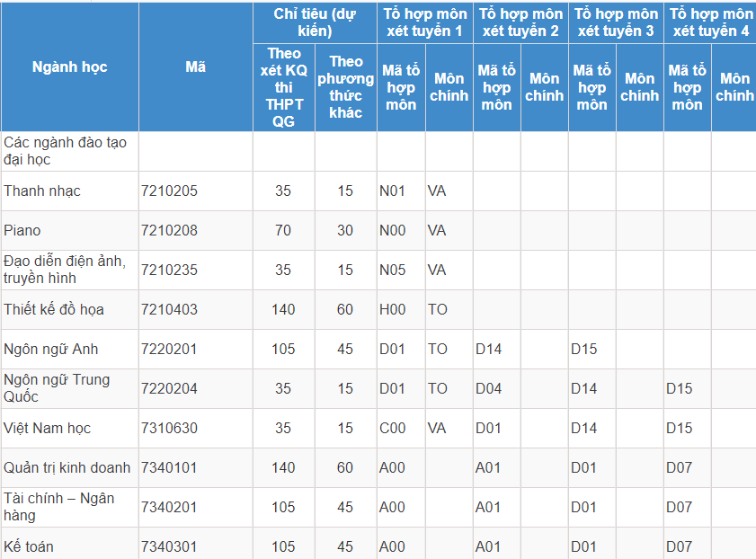Select the 'Piano' major name cell

22,230
